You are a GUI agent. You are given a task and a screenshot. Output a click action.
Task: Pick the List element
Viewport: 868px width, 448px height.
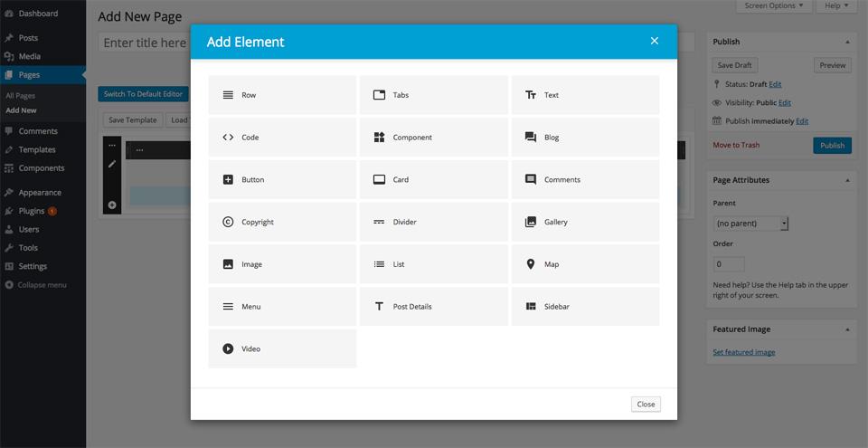(433, 264)
